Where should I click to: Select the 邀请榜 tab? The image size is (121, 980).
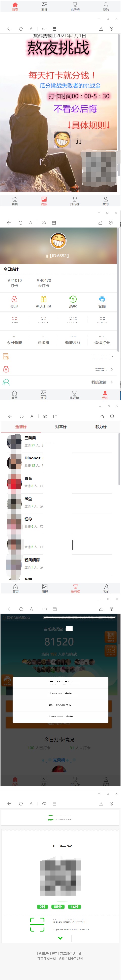[21, 427]
